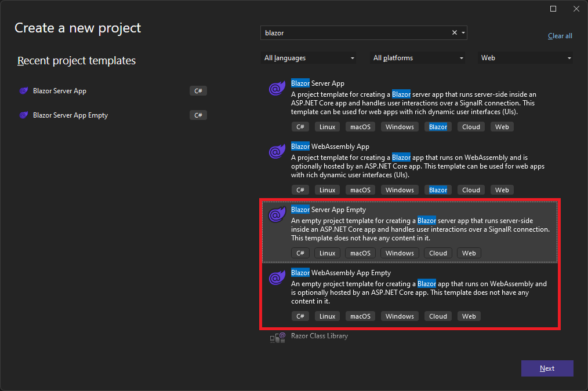Open the All platforms filter dropdown
This screenshot has width=588, height=391.
coord(418,58)
